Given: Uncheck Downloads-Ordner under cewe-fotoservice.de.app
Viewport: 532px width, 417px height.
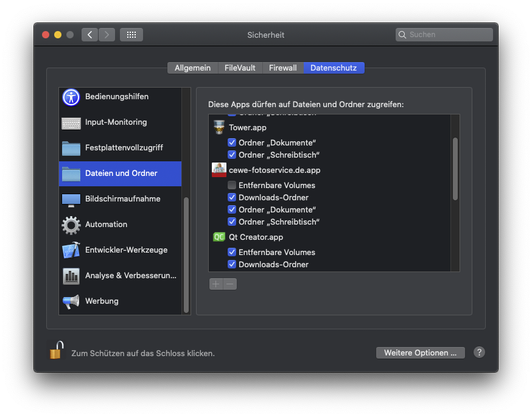Looking at the screenshot, I should (232, 197).
